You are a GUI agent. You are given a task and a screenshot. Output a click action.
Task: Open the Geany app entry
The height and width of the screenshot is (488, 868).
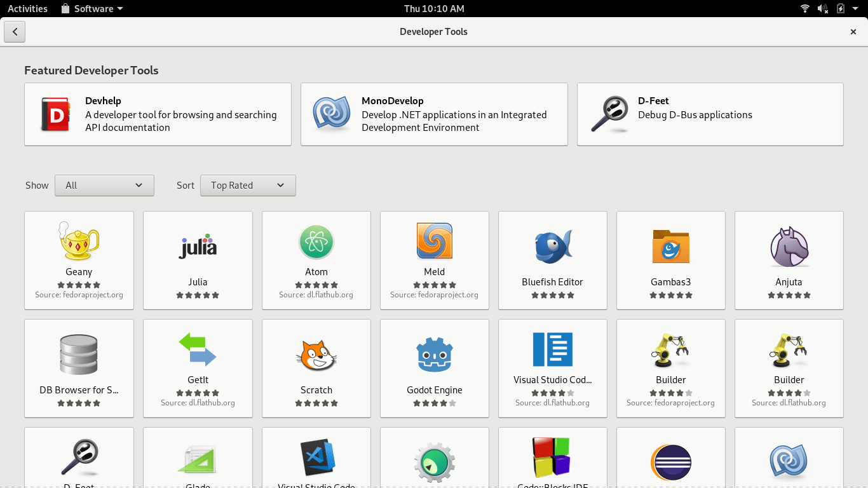(79, 261)
